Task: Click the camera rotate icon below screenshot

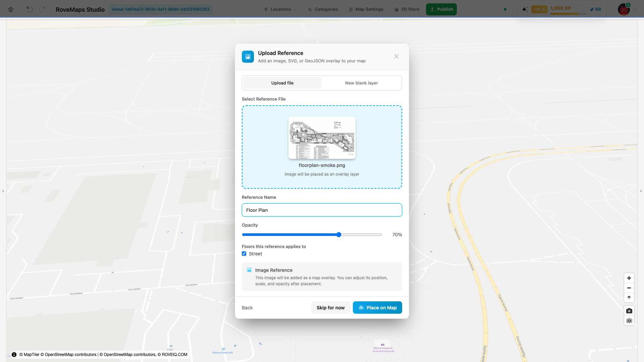Action: click(x=629, y=321)
